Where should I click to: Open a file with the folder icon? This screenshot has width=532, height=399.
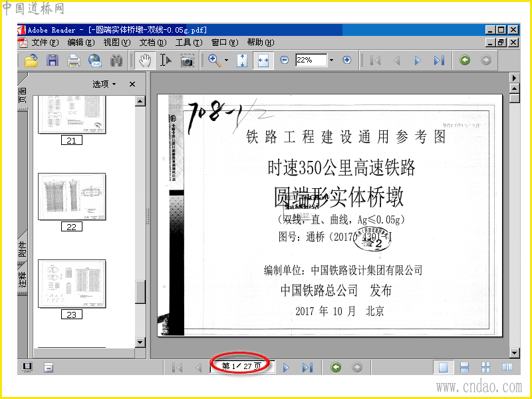(x=31, y=61)
